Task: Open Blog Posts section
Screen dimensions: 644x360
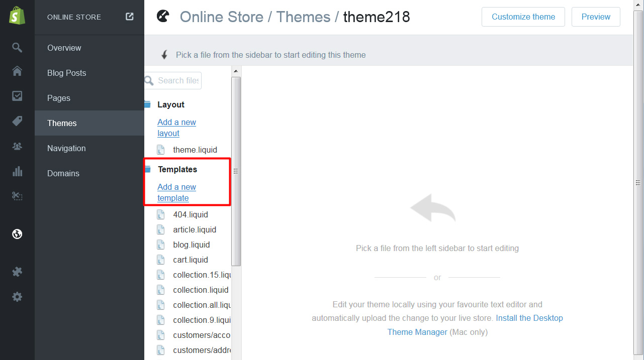Action: [x=89, y=73]
